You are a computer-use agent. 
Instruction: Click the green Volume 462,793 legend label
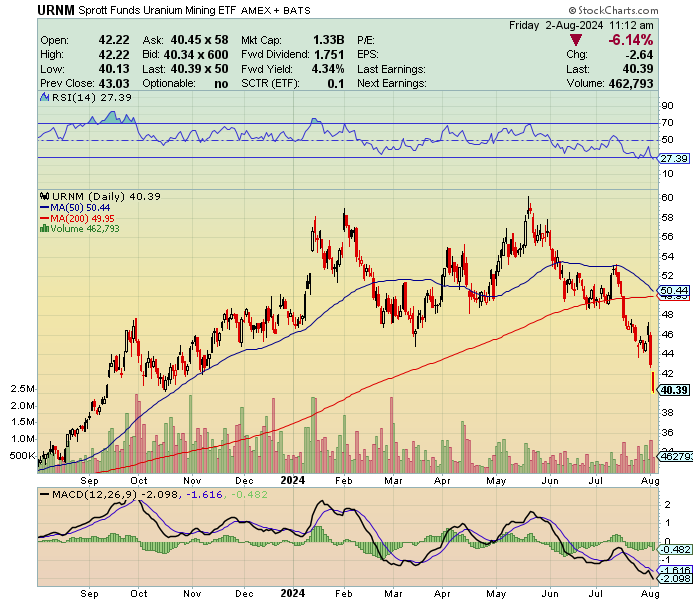coord(85,229)
